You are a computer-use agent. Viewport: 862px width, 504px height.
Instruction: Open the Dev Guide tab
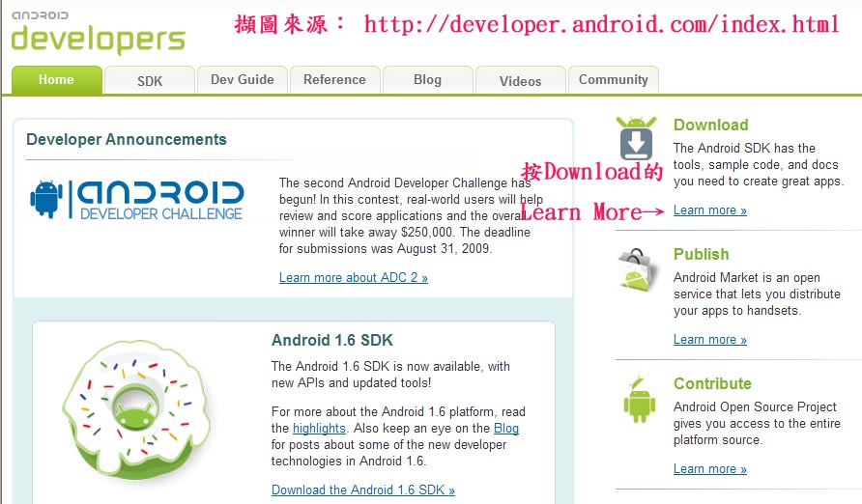[x=243, y=80]
